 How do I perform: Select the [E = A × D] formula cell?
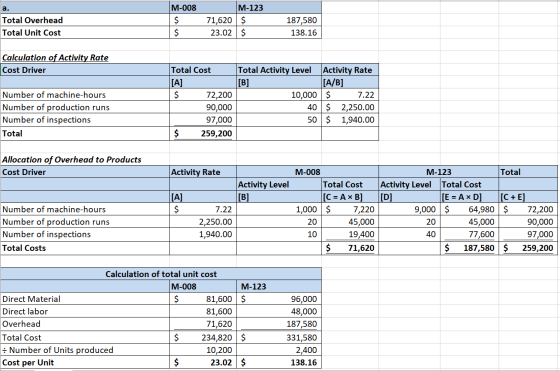tap(469, 197)
